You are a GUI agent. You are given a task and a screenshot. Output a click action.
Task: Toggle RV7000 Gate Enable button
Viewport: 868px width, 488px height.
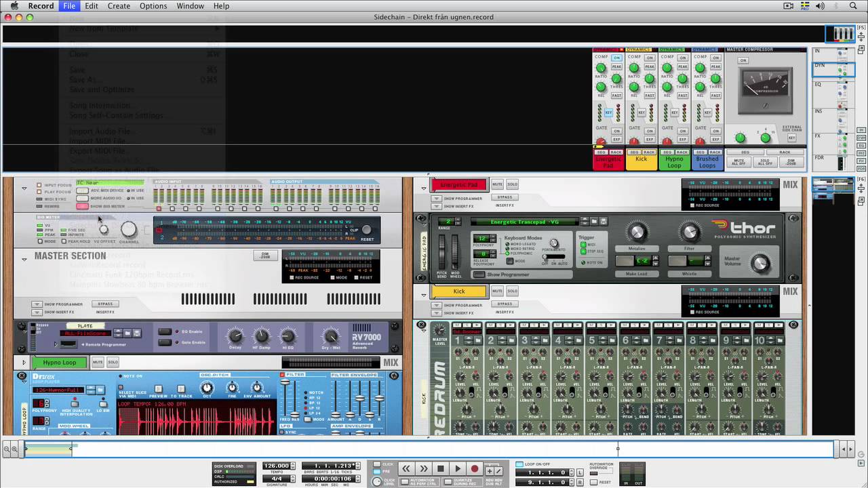pos(165,342)
